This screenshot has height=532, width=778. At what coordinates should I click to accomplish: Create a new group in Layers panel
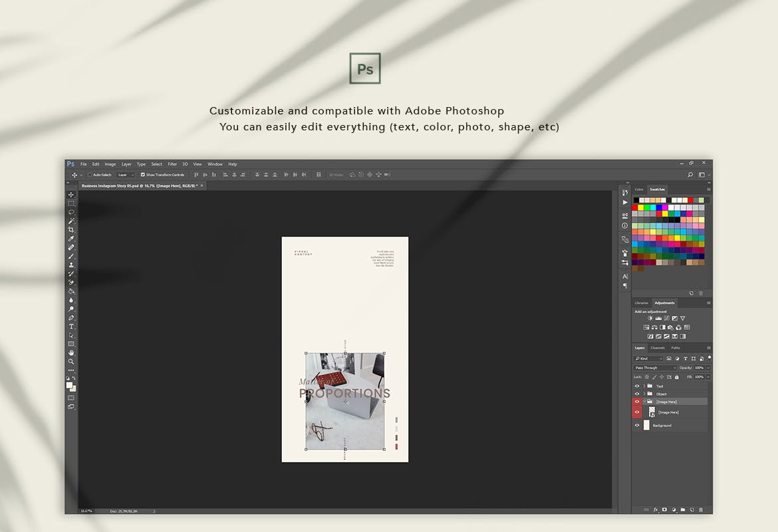[683, 509]
